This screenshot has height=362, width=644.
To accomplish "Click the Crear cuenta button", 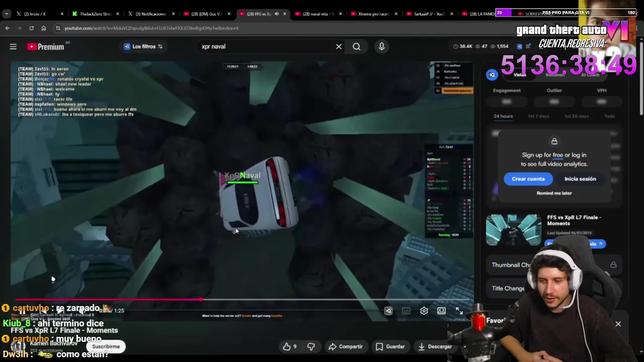I will click(528, 179).
